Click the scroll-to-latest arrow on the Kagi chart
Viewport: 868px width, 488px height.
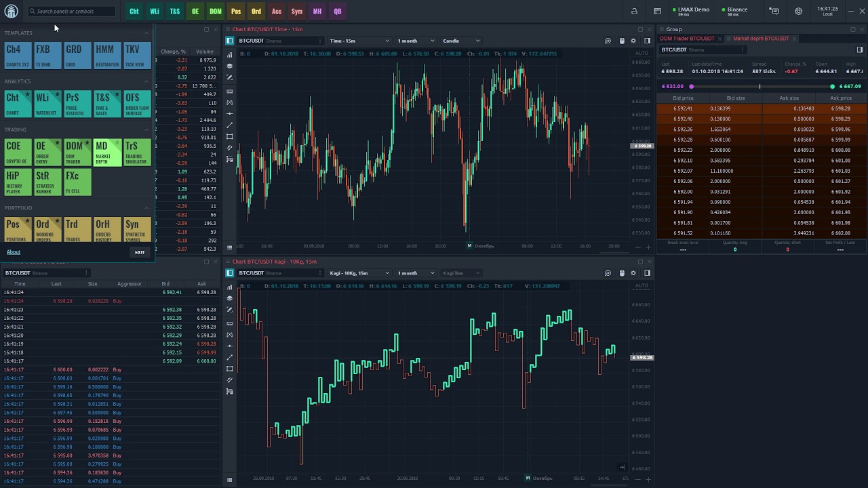[622, 467]
